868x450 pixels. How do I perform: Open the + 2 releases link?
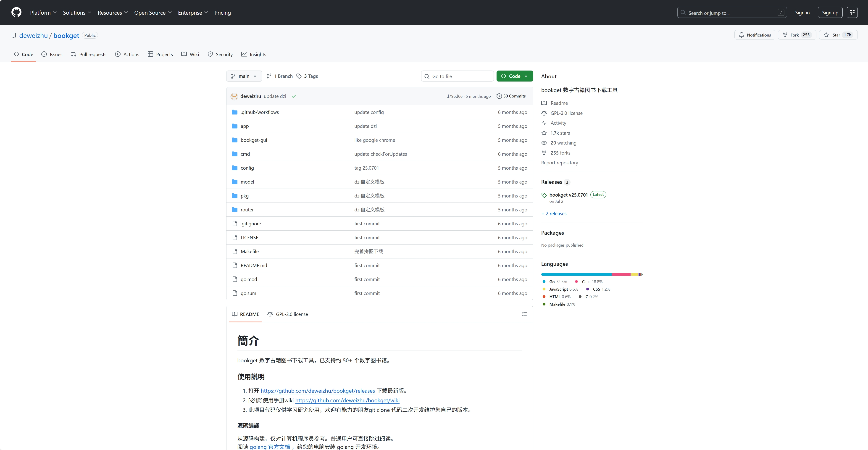click(554, 214)
